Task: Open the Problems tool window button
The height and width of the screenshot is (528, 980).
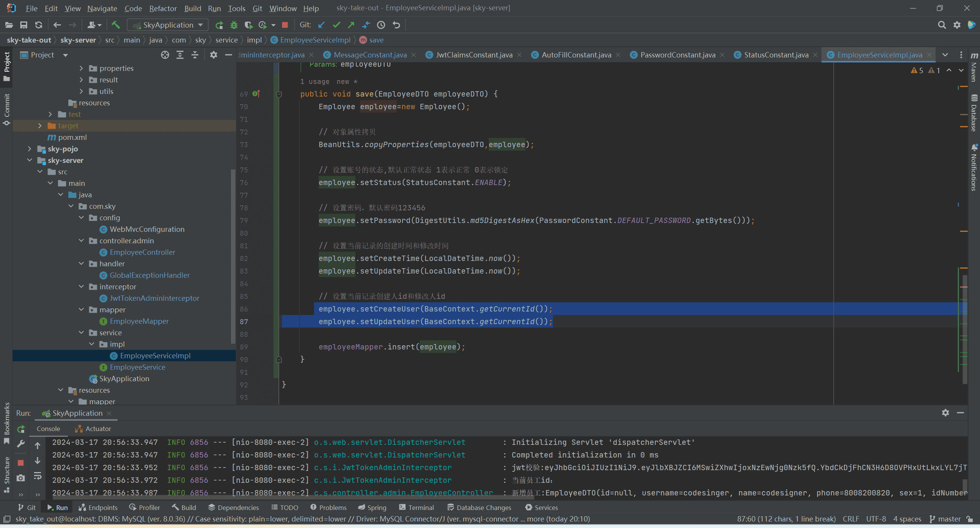Action: point(329,507)
